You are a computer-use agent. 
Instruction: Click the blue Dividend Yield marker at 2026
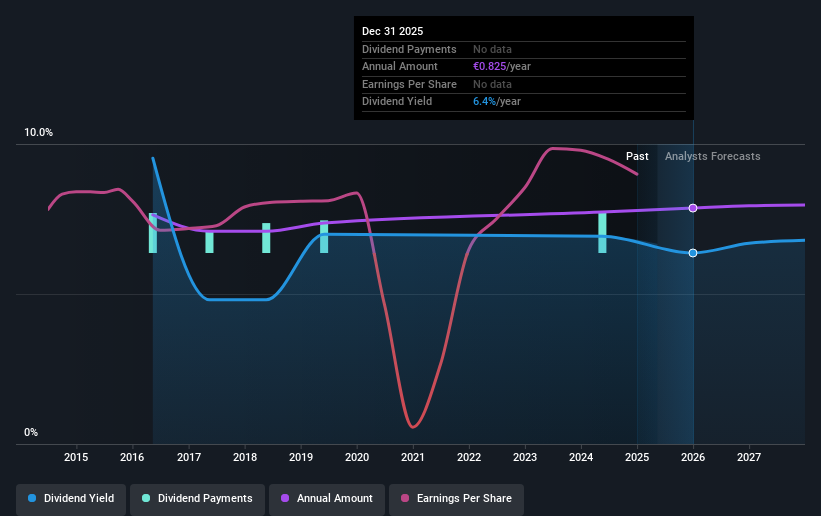point(693,253)
